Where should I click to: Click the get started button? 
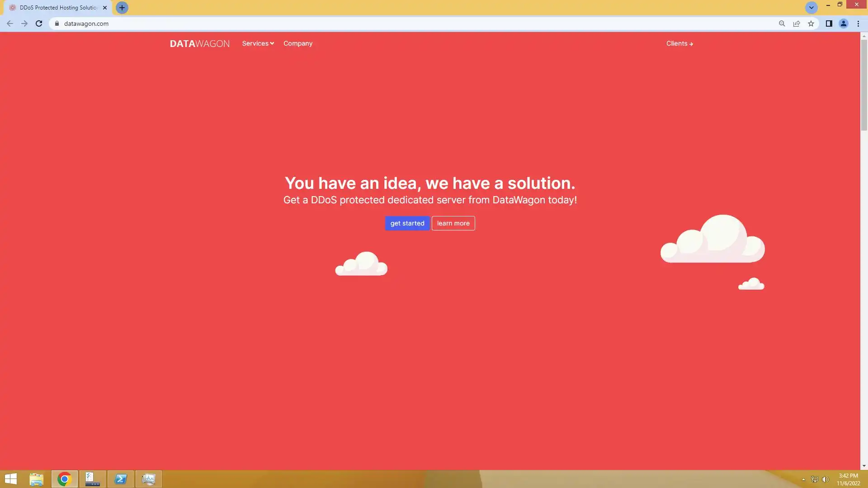coord(407,223)
